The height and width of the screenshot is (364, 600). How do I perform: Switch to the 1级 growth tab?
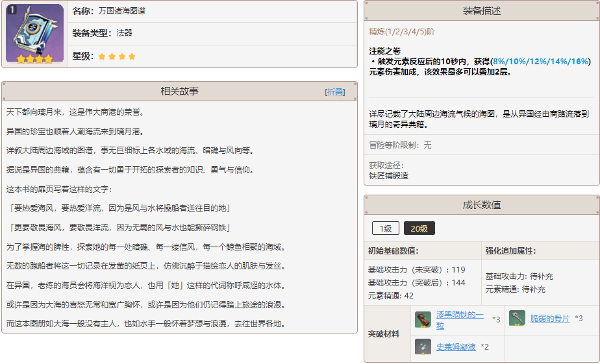tap(385, 228)
